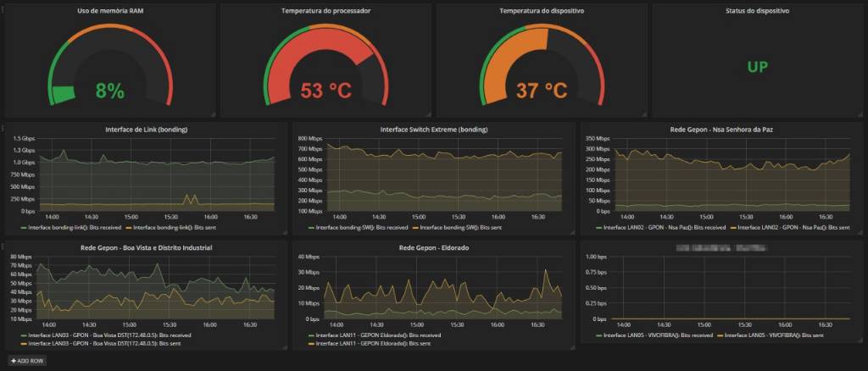Open color picker for LAN02 Bits sent swatch

[735, 227]
